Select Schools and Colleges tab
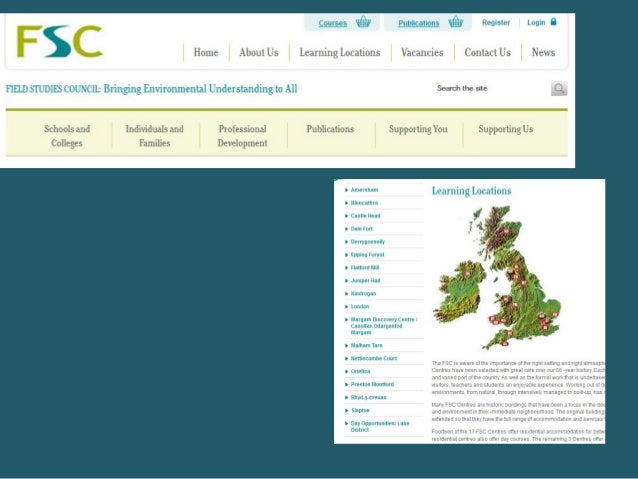Screen dimensions: 638x479 click(x=67, y=136)
